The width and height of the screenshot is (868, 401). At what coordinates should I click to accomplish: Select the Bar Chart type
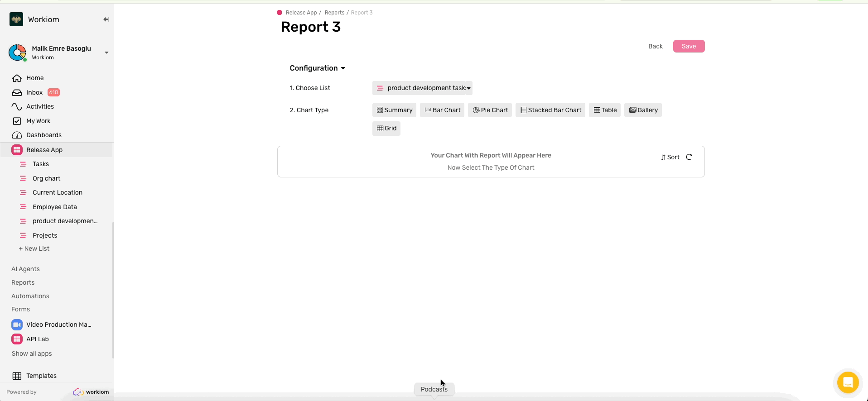(442, 110)
